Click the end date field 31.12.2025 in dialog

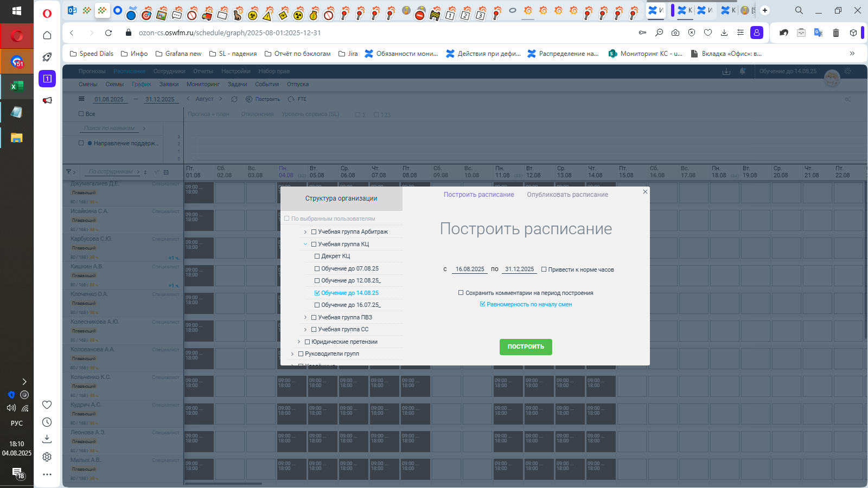(519, 269)
